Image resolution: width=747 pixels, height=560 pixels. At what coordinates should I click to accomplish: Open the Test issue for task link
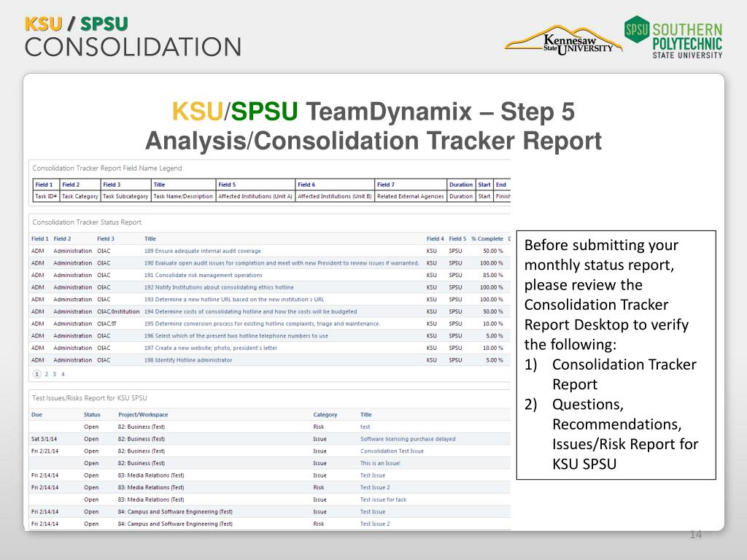(383, 499)
